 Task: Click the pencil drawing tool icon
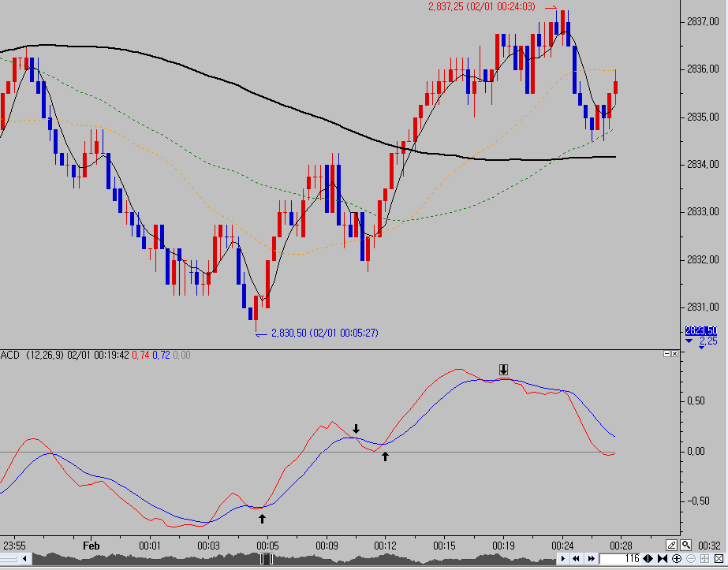tap(671, 545)
